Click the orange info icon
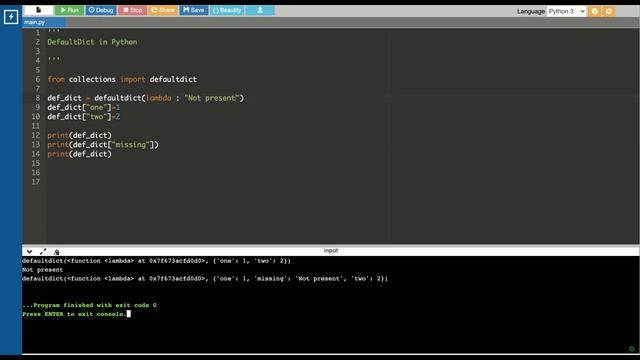 point(595,11)
